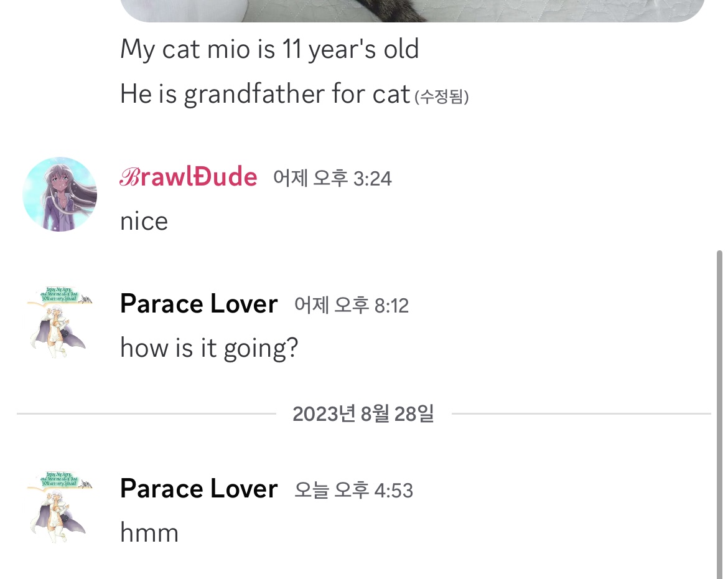Viewport: 728px width, 579px height.
Task: Tap Parace Lover avatar beside "hmm" message
Action: click(x=60, y=506)
